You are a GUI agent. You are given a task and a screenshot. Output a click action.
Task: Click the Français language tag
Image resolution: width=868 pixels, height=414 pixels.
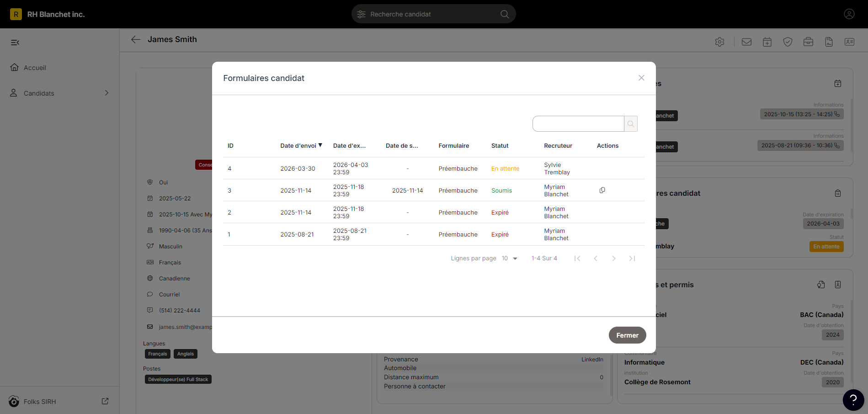click(158, 354)
